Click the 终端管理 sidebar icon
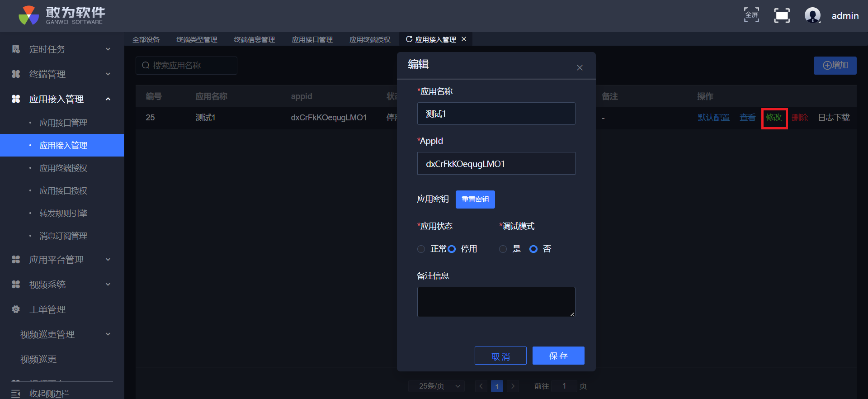868x399 pixels. coord(16,74)
